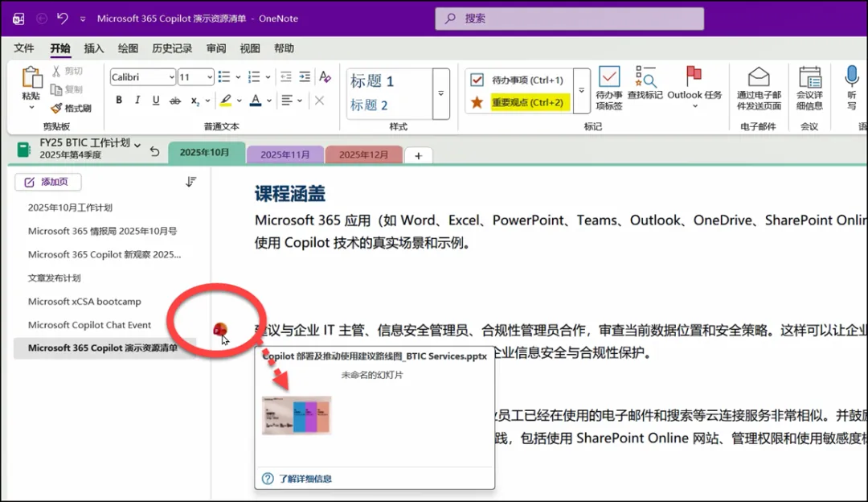Toggle strikethrough formatting
868x502 pixels.
(175, 101)
